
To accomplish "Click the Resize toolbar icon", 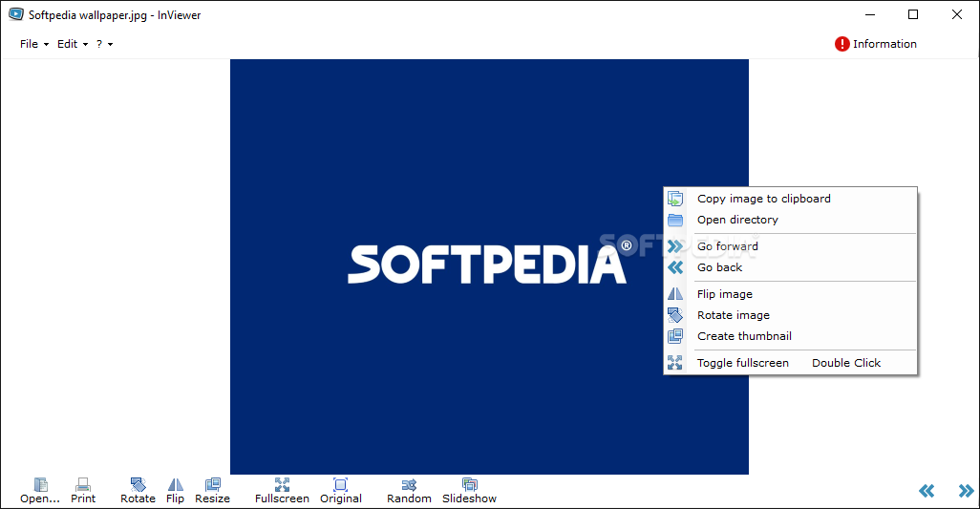I will tap(212, 484).
